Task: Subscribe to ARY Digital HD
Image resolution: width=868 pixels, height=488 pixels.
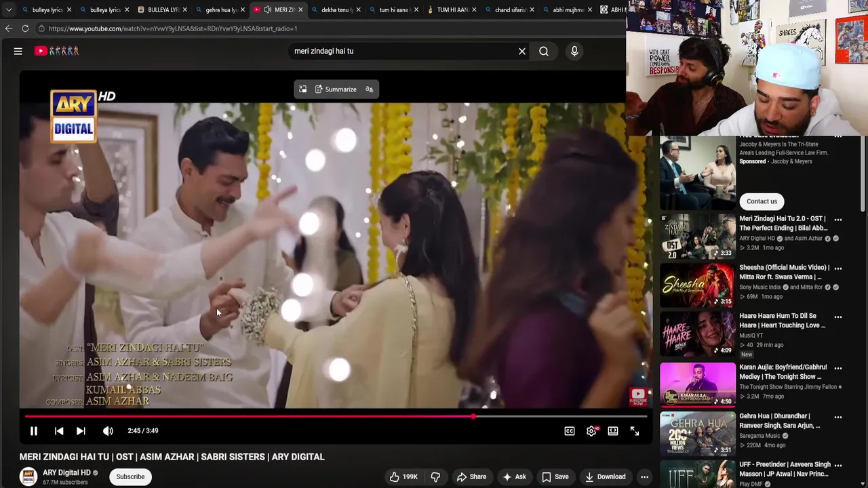Action: point(130,476)
